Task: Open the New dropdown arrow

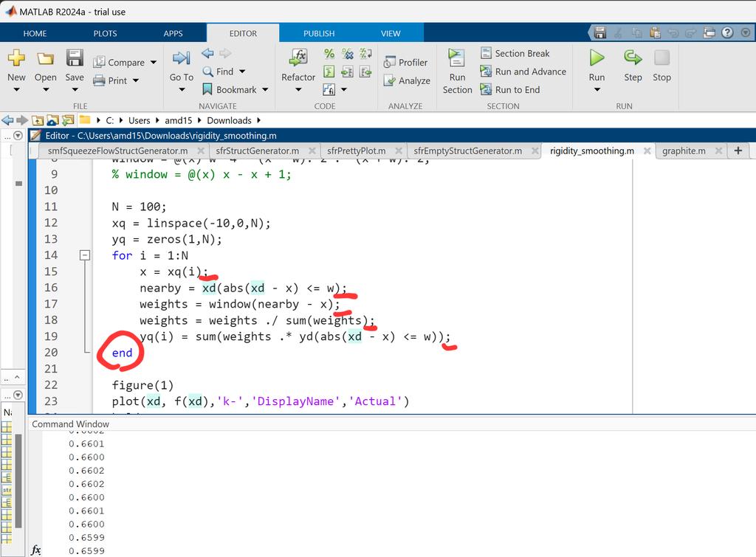Action: coord(16,89)
